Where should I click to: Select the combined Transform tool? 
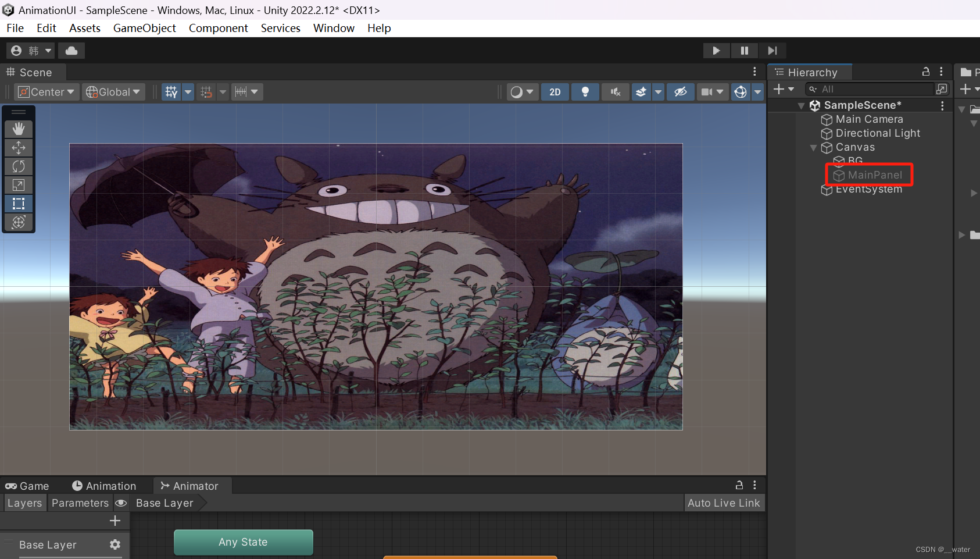pyautogui.click(x=19, y=222)
